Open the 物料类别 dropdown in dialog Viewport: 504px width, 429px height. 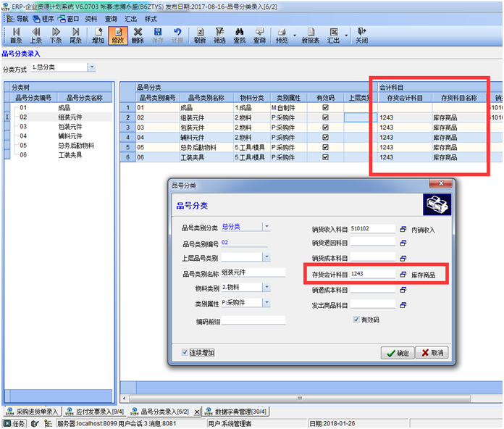266,288
